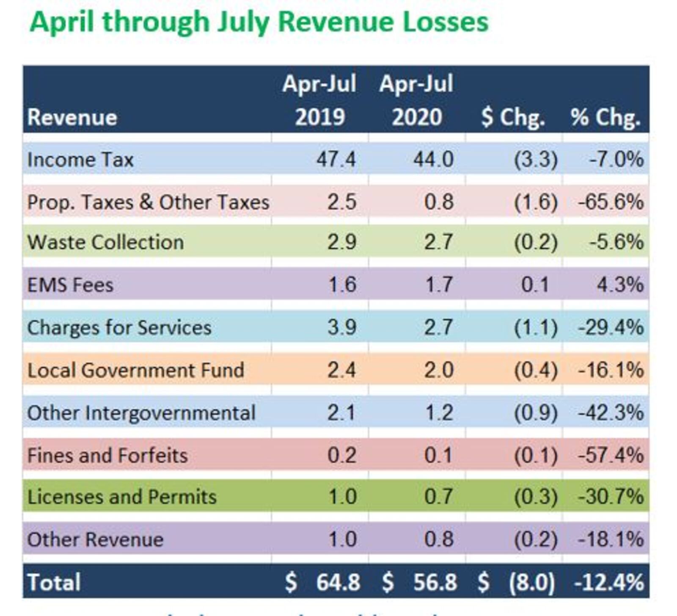
Task: Click the Waste Collection percent -5.6%
Action: tap(616, 242)
